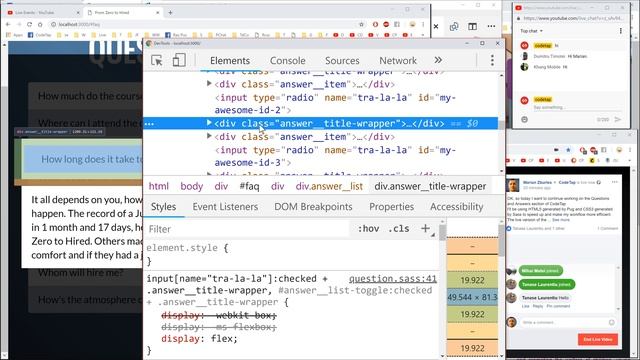Image resolution: width=640 pixels, height=360 pixels.
Task: Activate the DevTools element inspector arrow icon
Action: 157,60
